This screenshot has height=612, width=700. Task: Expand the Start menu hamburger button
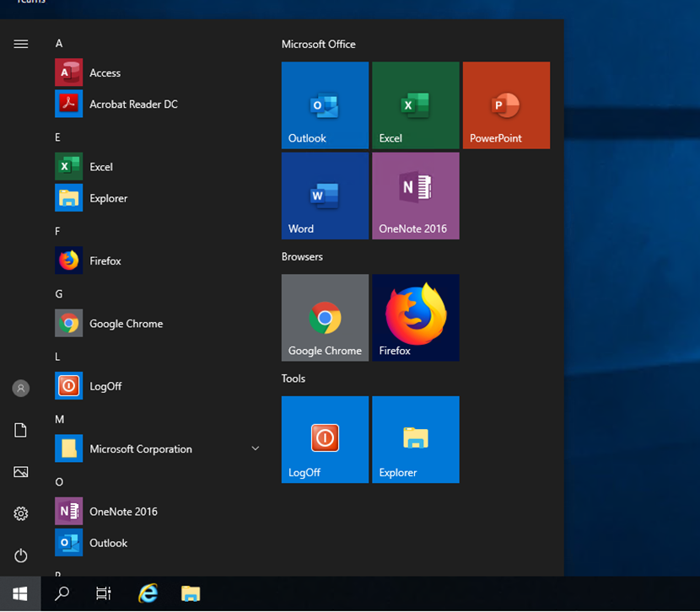point(20,44)
